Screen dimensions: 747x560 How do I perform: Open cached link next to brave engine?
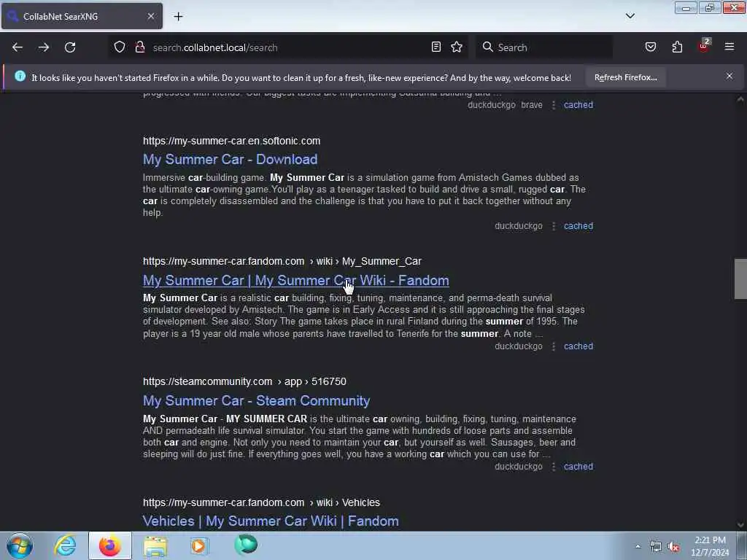[578, 105]
